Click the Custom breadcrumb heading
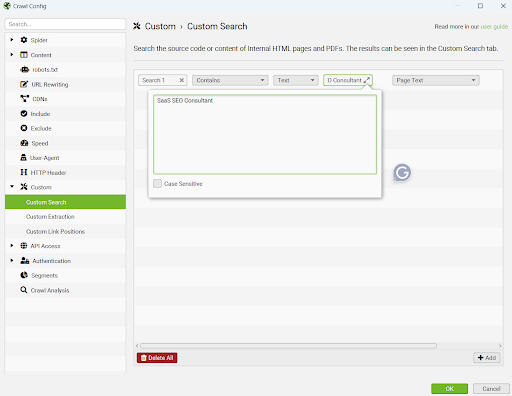The height and width of the screenshot is (396, 512). point(160,26)
